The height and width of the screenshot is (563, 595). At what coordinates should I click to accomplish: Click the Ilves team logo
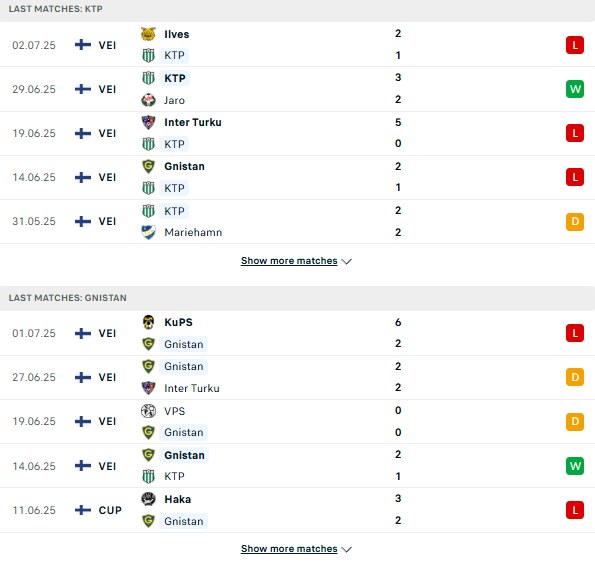(x=148, y=34)
